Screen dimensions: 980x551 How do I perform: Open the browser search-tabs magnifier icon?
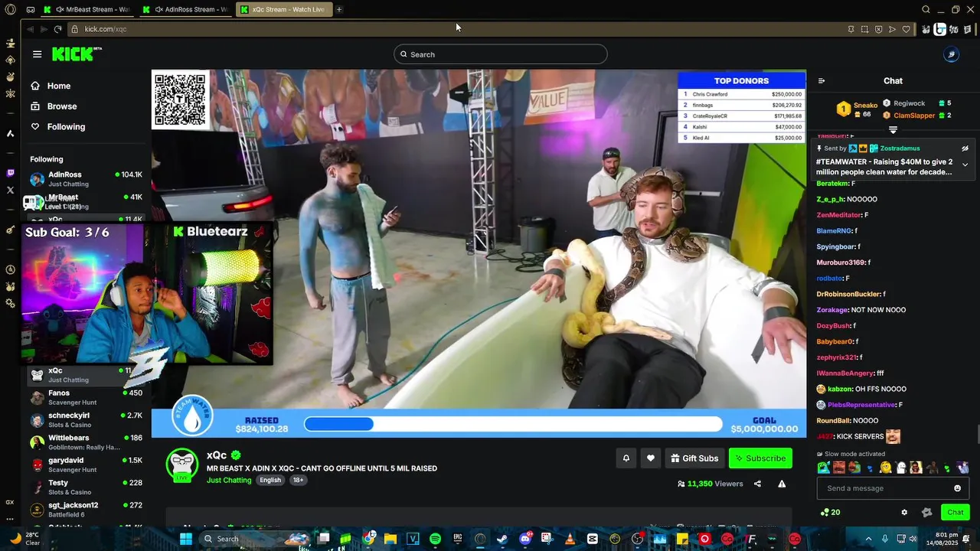pos(926,9)
